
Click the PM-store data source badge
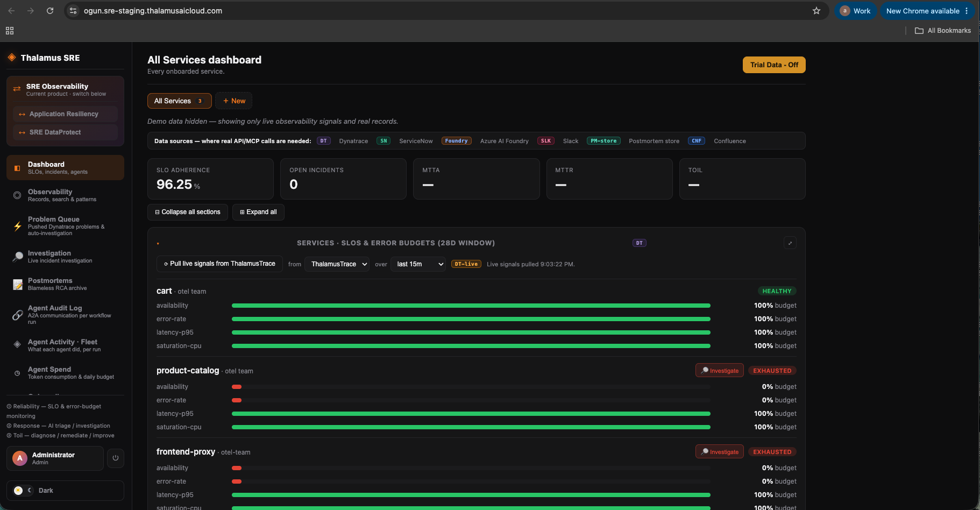click(603, 141)
